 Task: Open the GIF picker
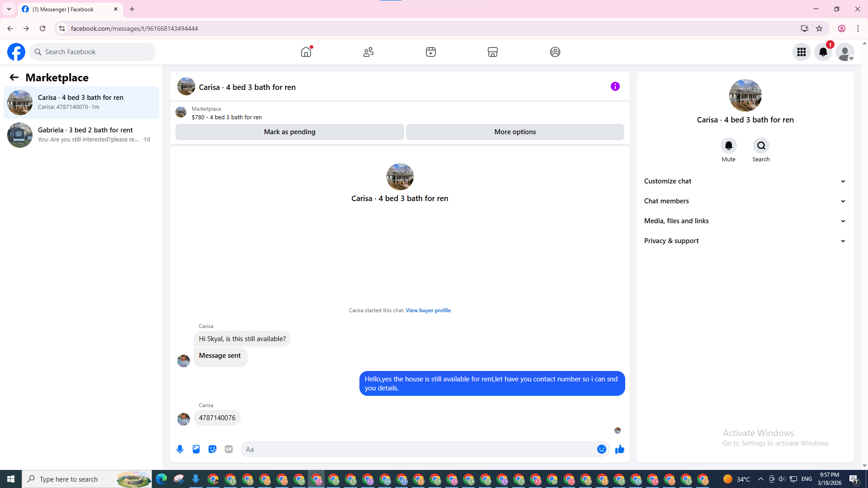click(229, 449)
